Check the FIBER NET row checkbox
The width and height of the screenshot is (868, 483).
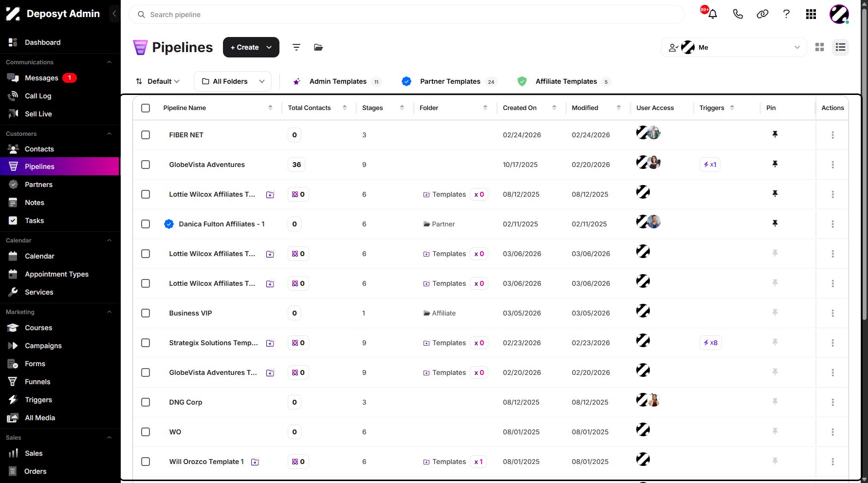coord(146,135)
